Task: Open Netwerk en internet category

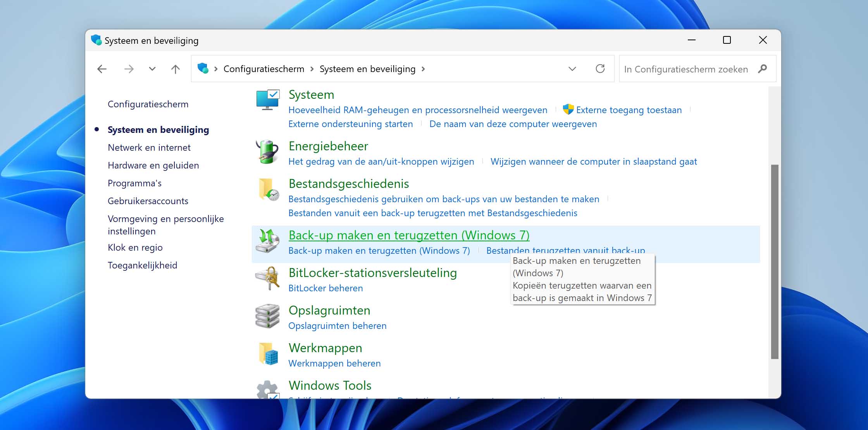Action: point(149,148)
